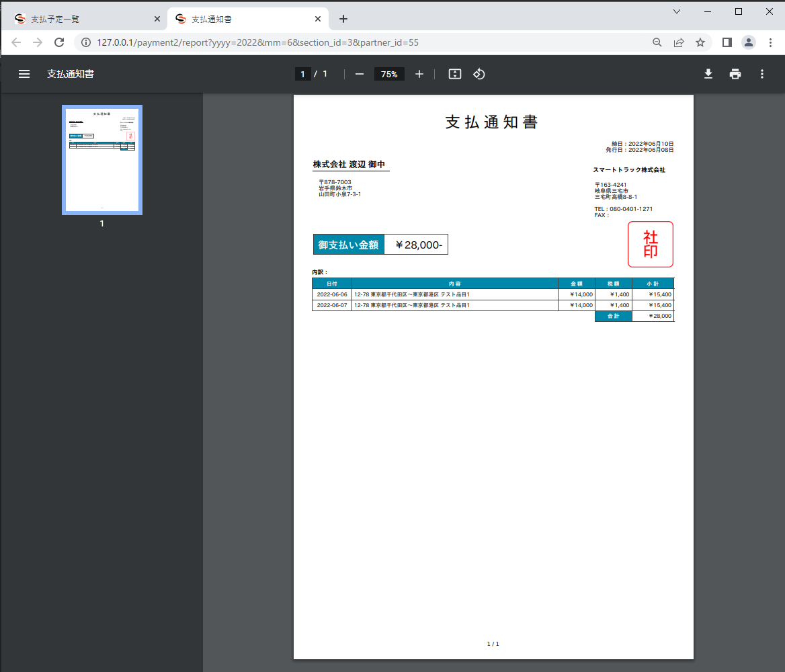Bookmark this page with the star icon
The image size is (785, 672).
coord(700,42)
